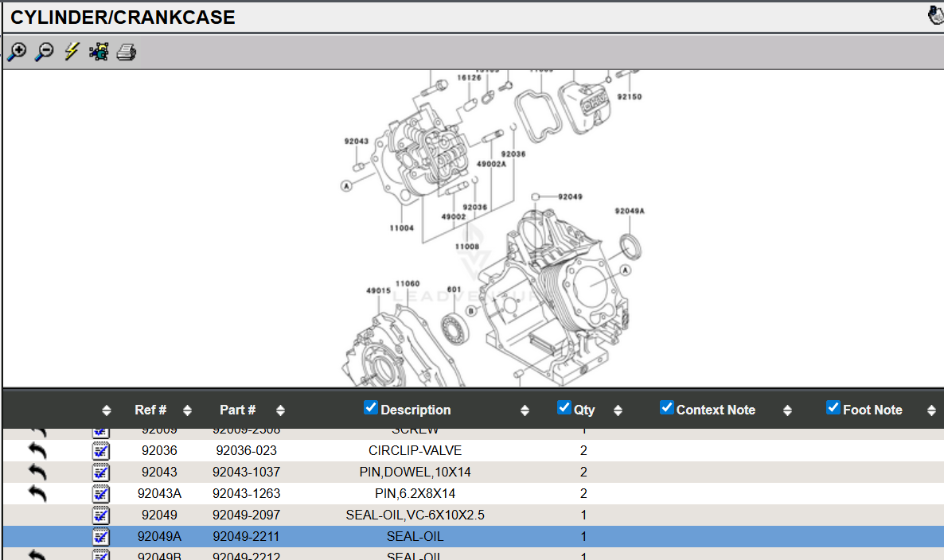Click the checklist icon in SEAL-OIL row 92049A
Image resolution: width=944 pixels, height=560 pixels.
[x=101, y=537]
